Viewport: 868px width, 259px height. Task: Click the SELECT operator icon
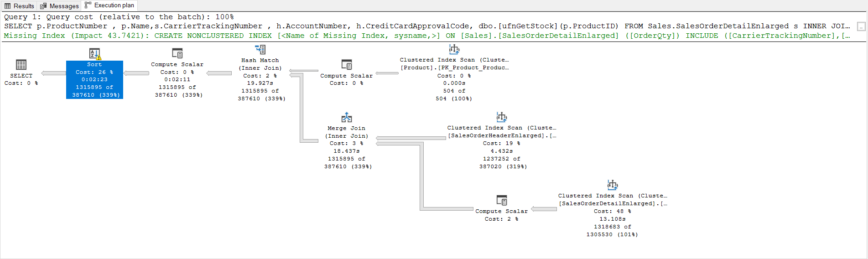21,65
